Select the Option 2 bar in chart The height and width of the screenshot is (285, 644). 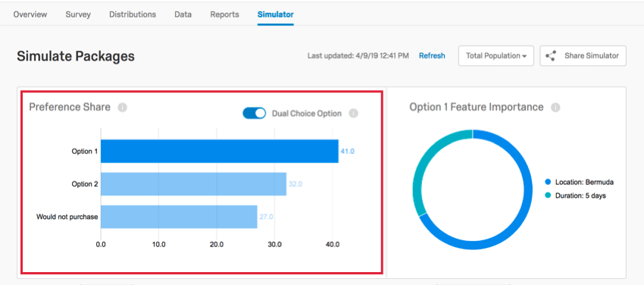tap(193, 184)
